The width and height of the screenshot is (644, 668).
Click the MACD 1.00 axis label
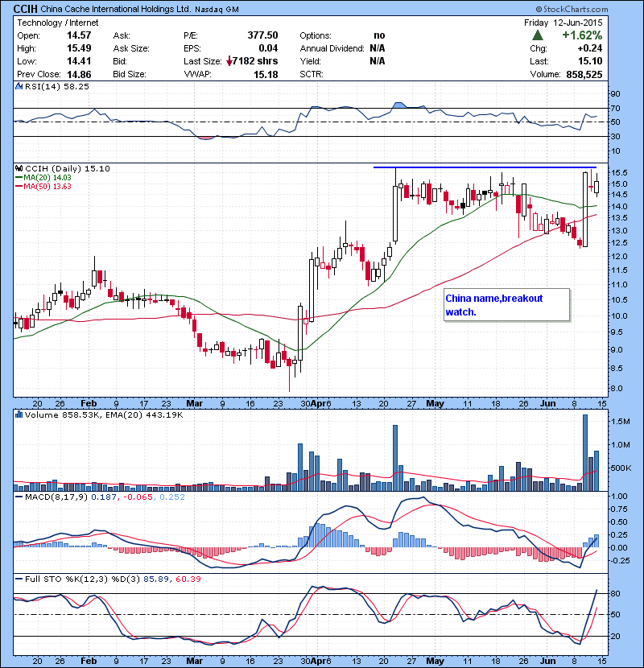pos(619,497)
